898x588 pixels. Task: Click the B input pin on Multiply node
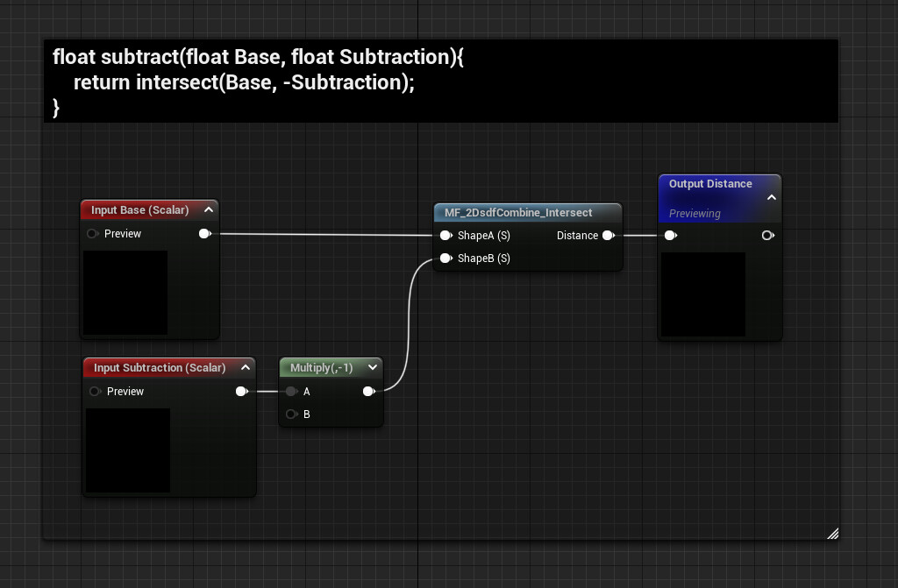click(291, 414)
